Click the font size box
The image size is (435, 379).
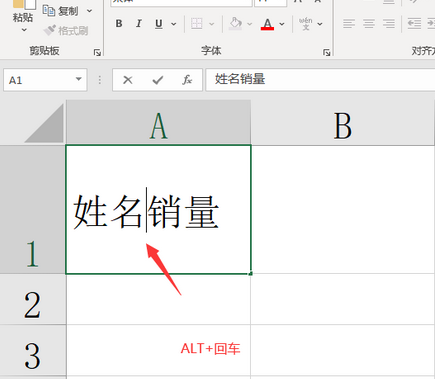pos(270,3)
